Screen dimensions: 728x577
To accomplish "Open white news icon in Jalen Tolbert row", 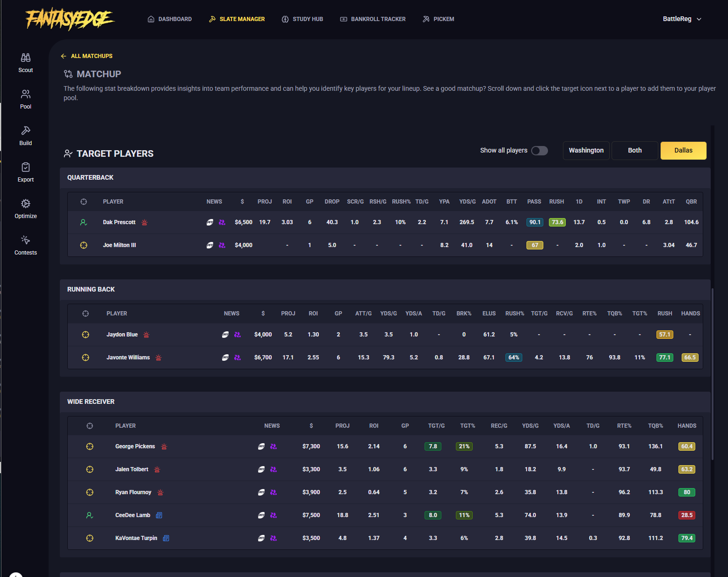I will coord(261,469).
